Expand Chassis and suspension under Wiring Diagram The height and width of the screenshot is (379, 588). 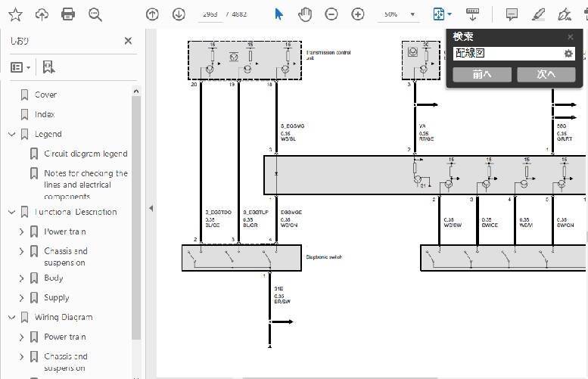click(22, 356)
